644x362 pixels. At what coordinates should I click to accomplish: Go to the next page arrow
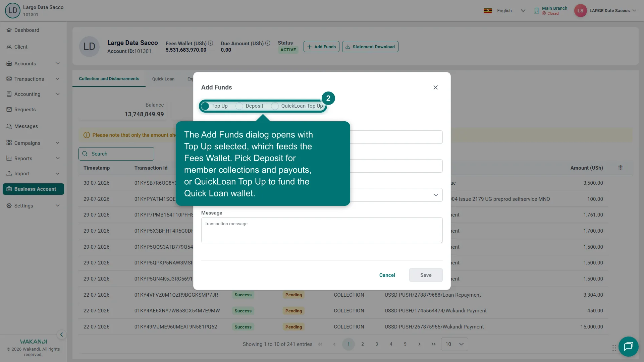[419, 344]
